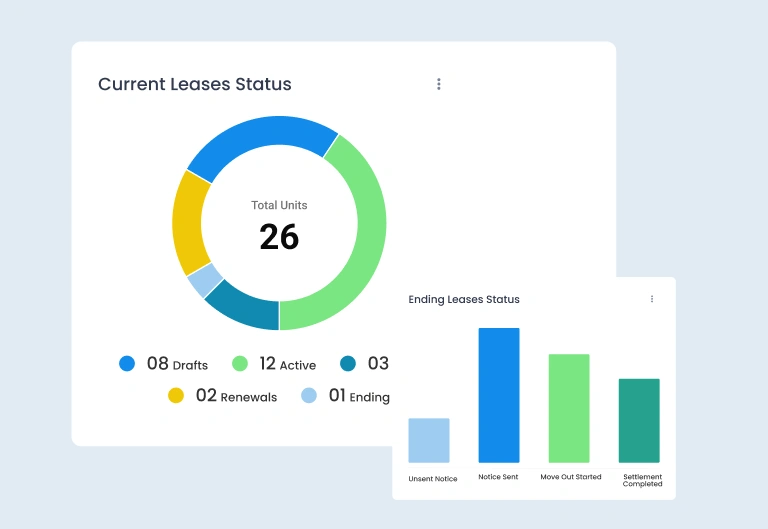Click the 08 Drafts legend label

[x=177, y=364]
